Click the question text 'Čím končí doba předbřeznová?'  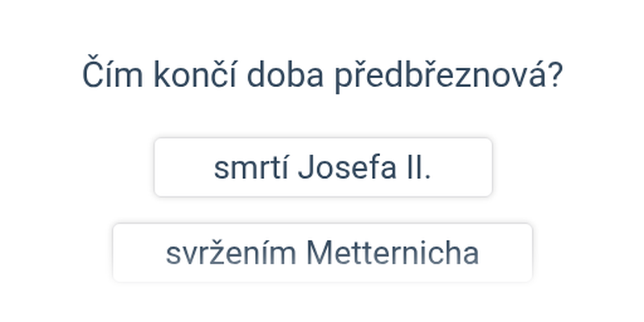click(322, 76)
